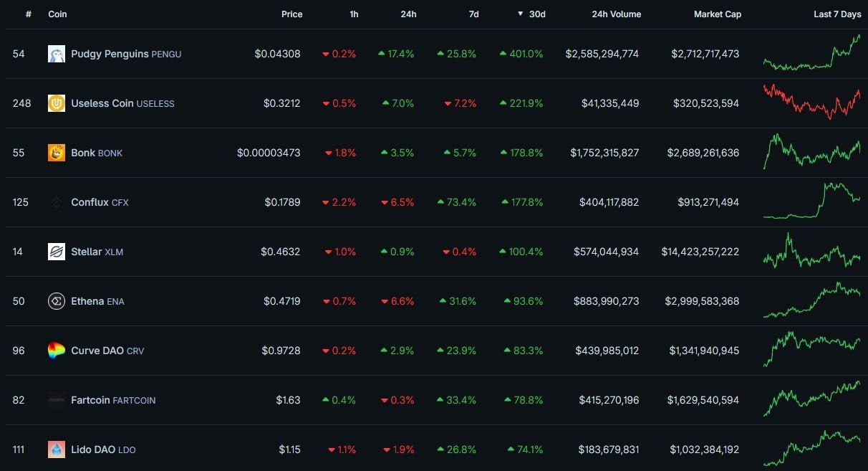View Stellar 7-day sparkline chart
Image resolution: width=868 pixels, height=471 pixels.
click(x=812, y=250)
